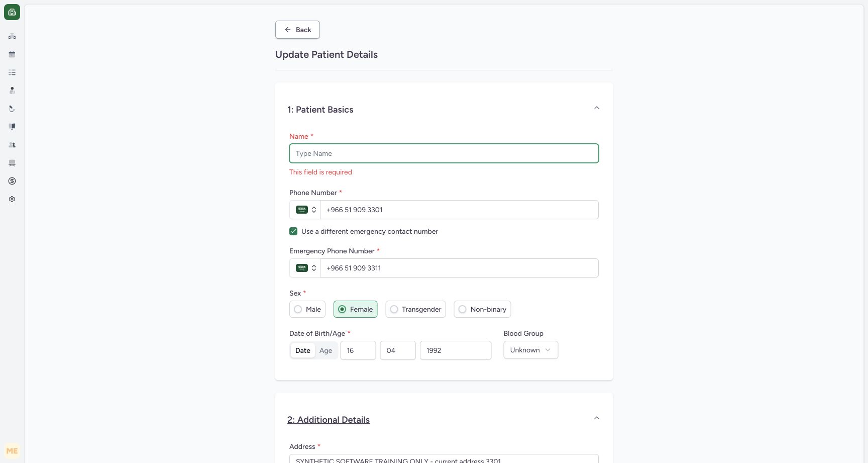Click the 'This field is required' error
The image size is (868, 463).
coord(320,172)
